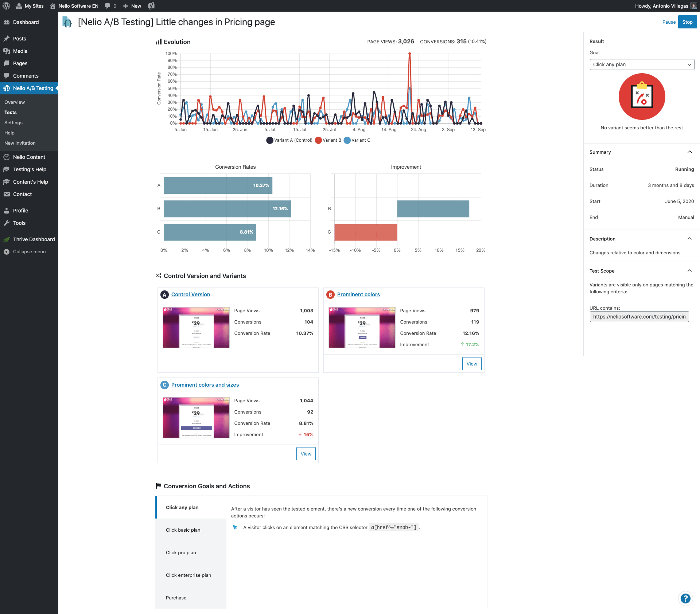Viewport: 700px width, 614px height.
Task: Click the Control Version preview thumbnail
Action: (196, 328)
